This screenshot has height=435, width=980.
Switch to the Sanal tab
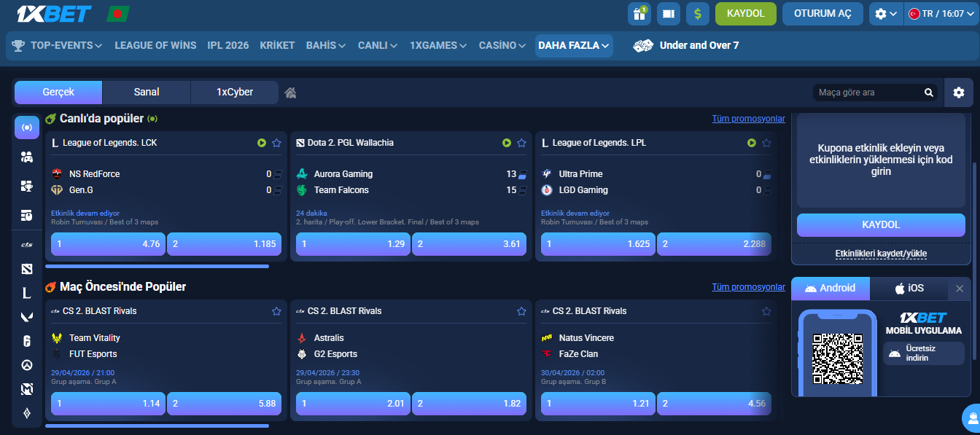(147, 93)
